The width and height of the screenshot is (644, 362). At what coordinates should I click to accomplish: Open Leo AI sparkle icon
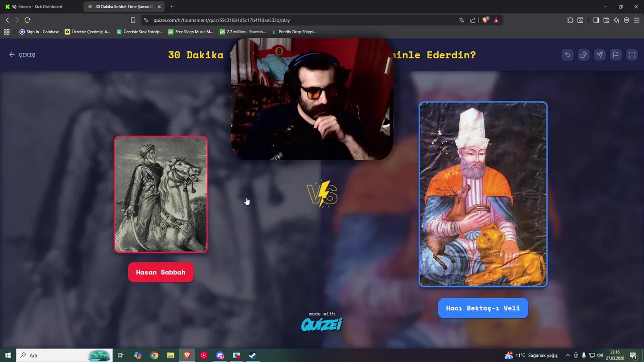click(x=616, y=20)
